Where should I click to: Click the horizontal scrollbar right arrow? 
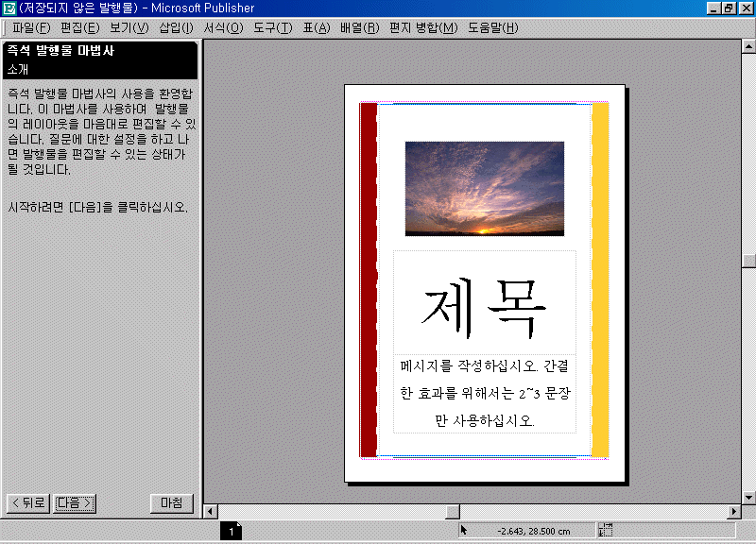click(733, 511)
